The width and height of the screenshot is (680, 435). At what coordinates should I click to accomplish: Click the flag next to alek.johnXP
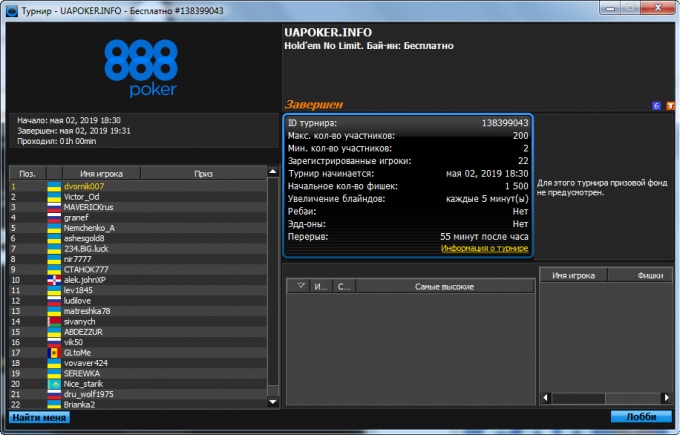pos(54,280)
